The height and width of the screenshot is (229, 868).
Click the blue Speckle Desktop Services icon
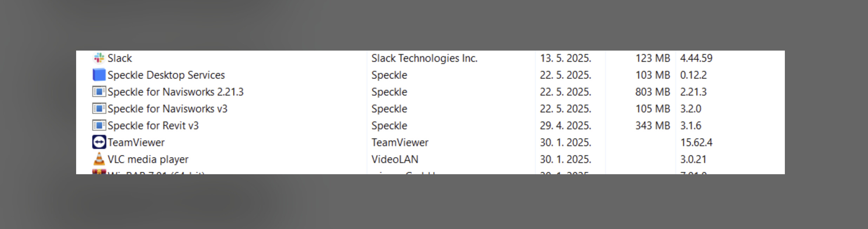point(99,75)
